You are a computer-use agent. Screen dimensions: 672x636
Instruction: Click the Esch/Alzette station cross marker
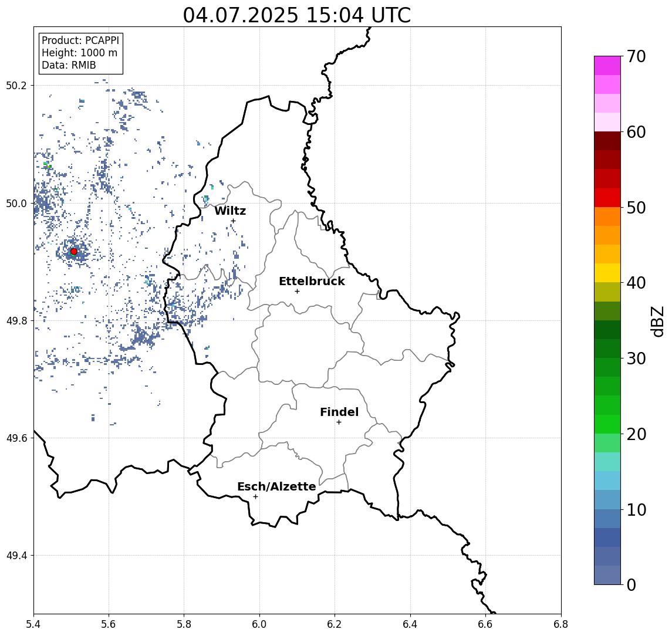point(255,497)
